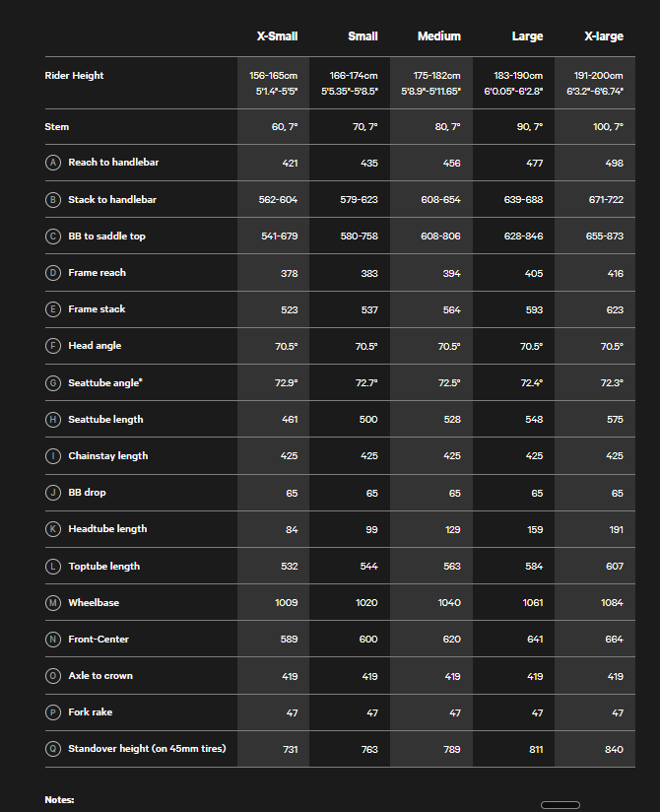This screenshot has width=660, height=812.
Task: Select the X-Small size column header
Action: (x=277, y=36)
